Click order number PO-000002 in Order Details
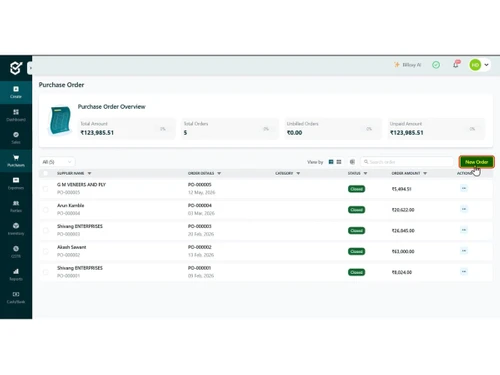 pyautogui.click(x=200, y=247)
